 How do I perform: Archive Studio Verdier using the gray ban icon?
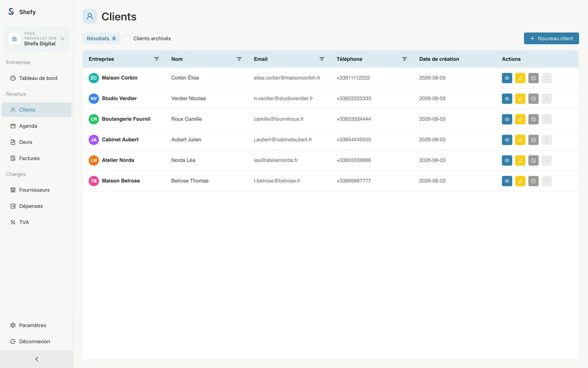click(533, 99)
